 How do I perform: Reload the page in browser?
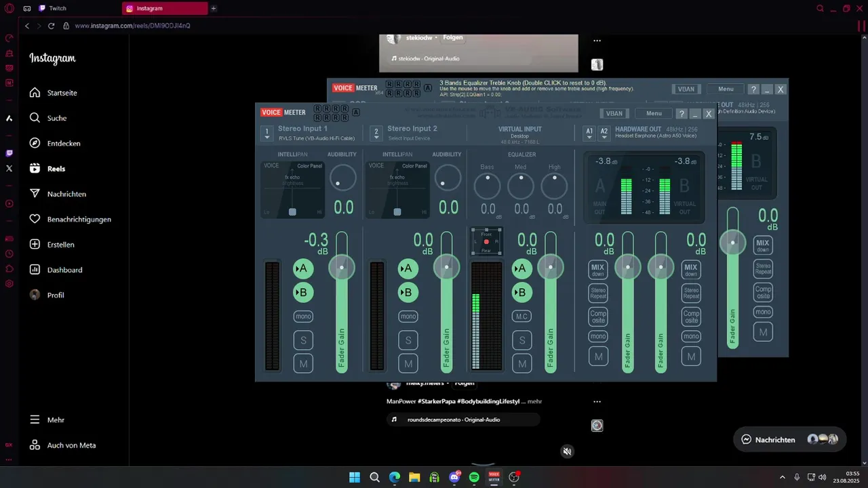pyautogui.click(x=51, y=26)
